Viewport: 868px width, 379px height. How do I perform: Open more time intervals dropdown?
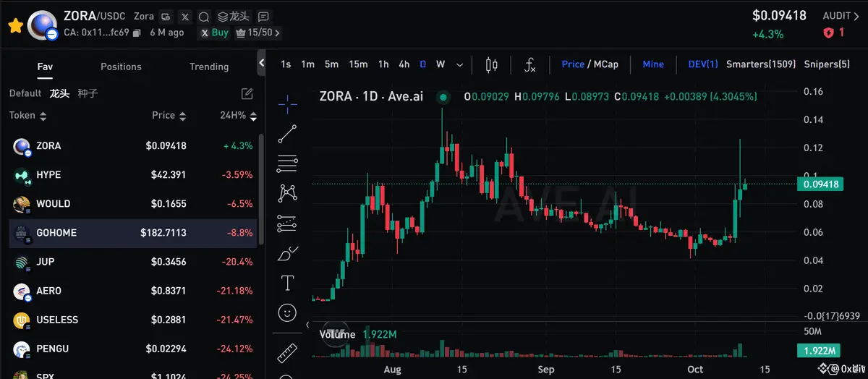coord(459,64)
